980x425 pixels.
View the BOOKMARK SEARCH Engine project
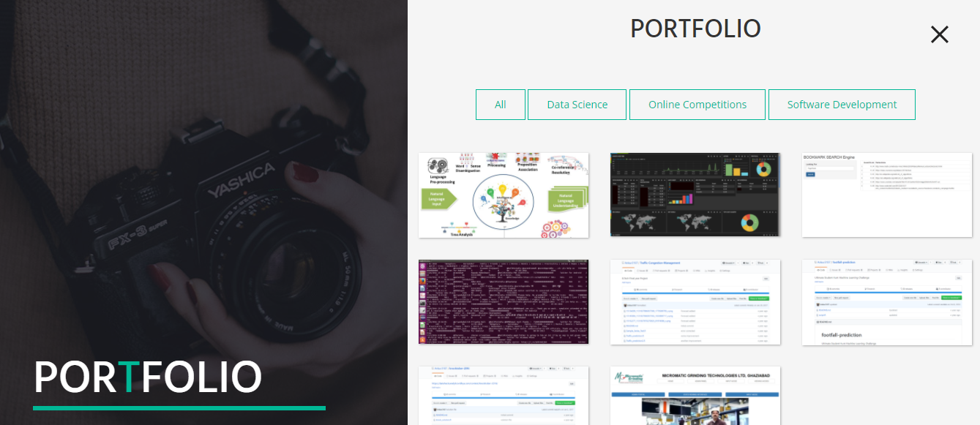tap(886, 195)
